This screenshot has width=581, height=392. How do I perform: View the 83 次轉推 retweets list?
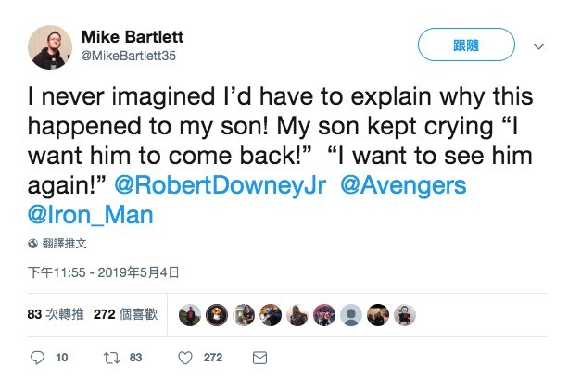56,315
